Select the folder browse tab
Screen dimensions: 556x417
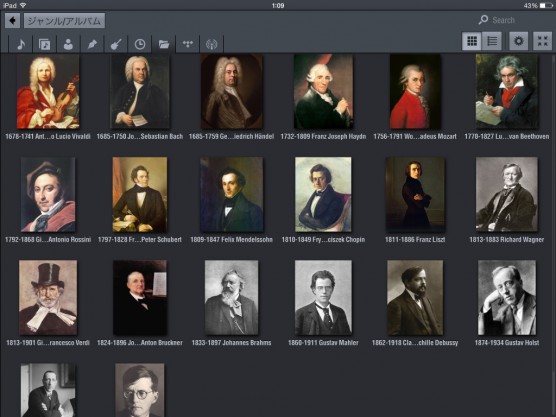(164, 44)
